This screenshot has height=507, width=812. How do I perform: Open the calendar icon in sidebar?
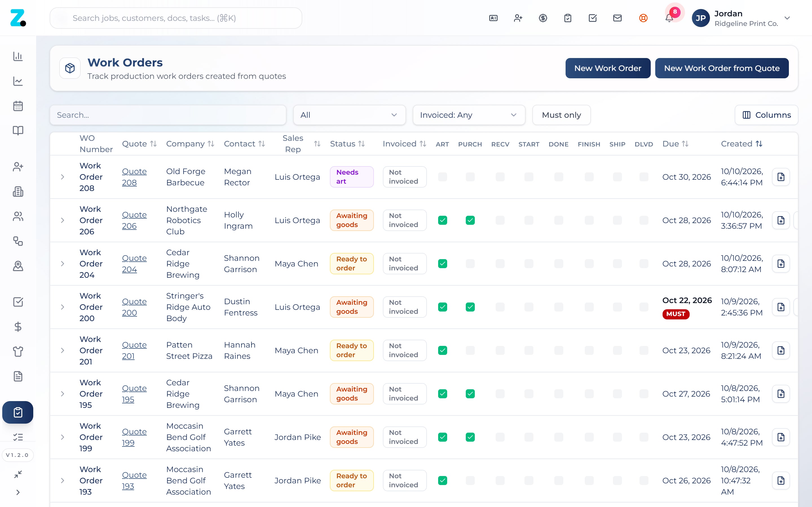18,106
